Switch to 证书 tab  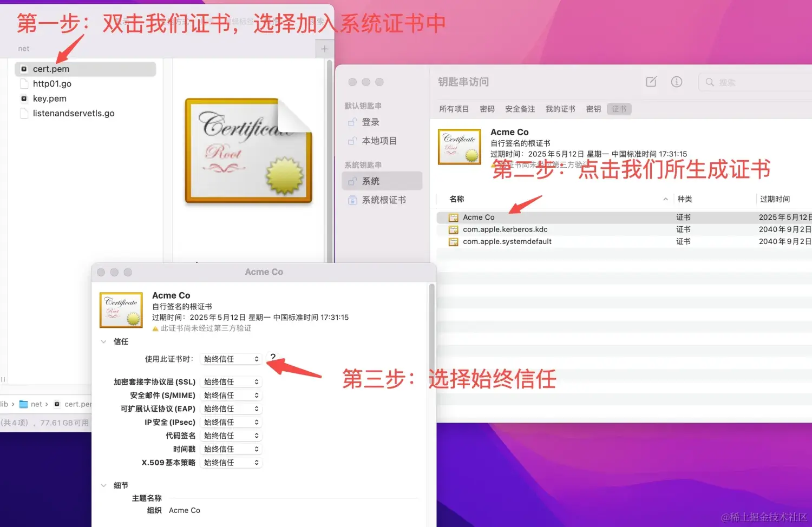pos(619,109)
